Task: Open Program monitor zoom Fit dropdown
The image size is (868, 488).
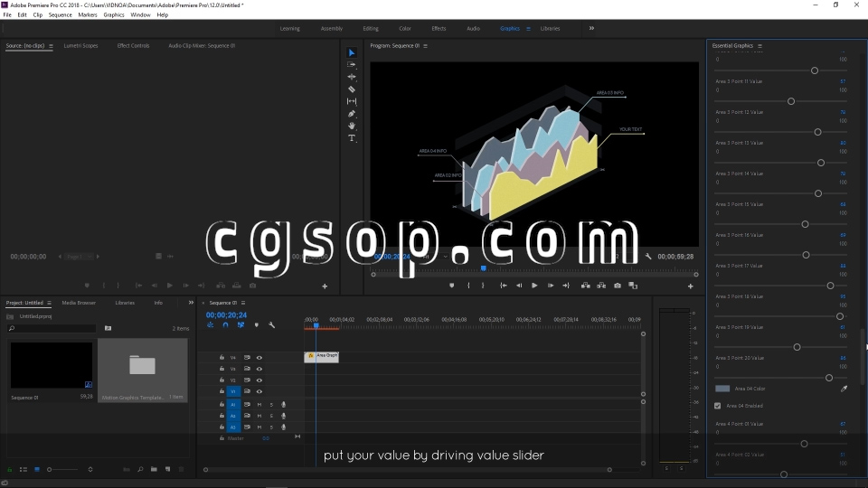Action: [x=435, y=256]
